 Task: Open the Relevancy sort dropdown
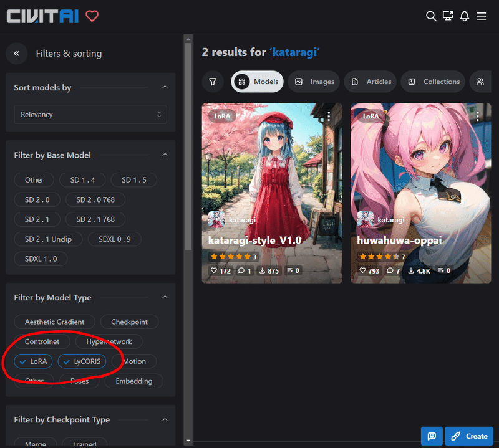tap(90, 115)
